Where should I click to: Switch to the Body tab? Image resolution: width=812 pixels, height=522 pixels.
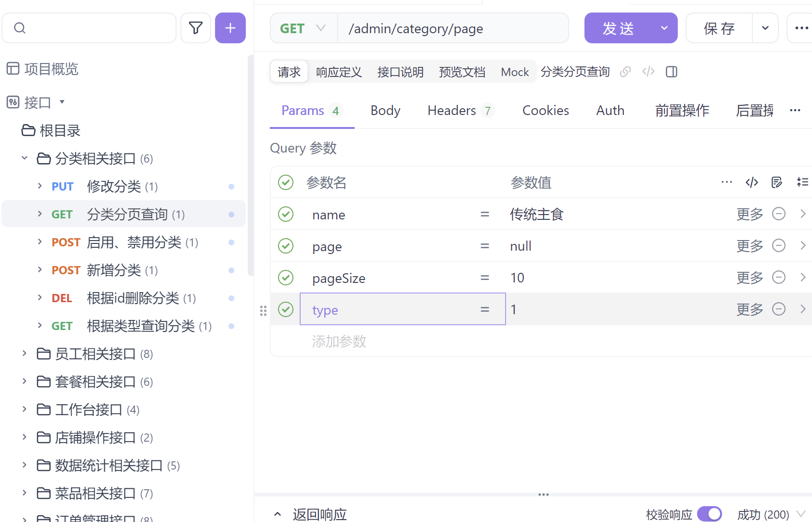point(385,110)
